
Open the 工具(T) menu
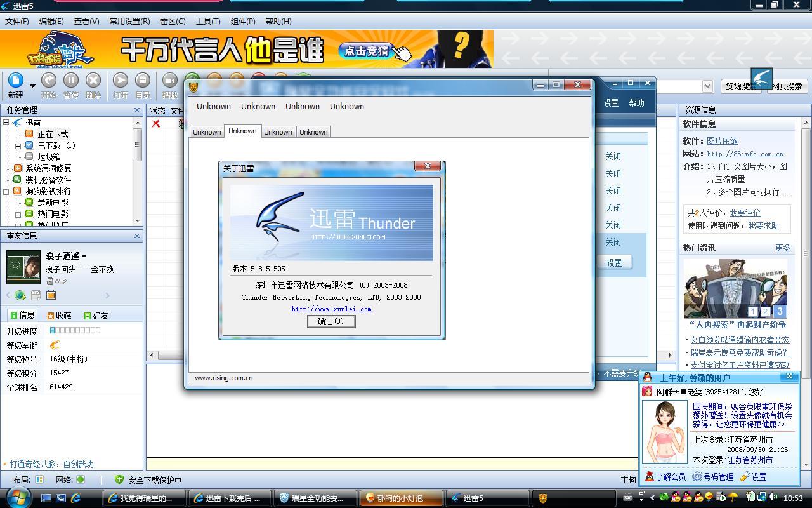pyautogui.click(x=207, y=21)
